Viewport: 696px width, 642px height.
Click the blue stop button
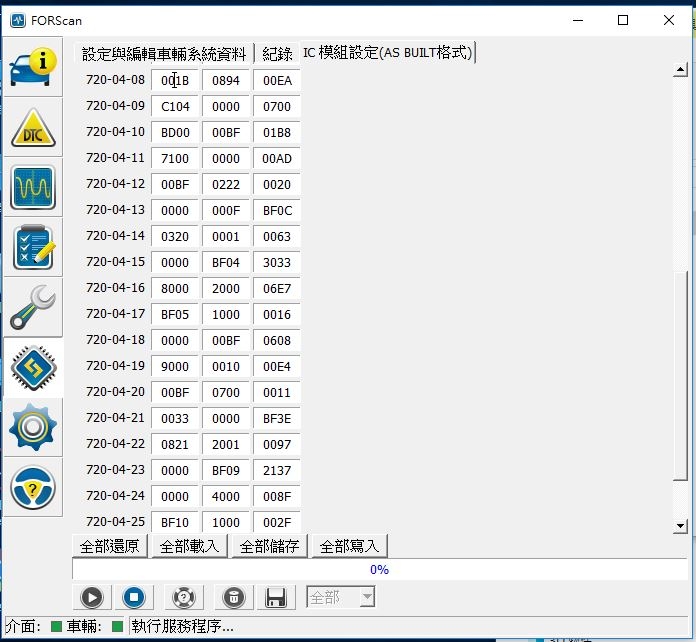pos(134,597)
